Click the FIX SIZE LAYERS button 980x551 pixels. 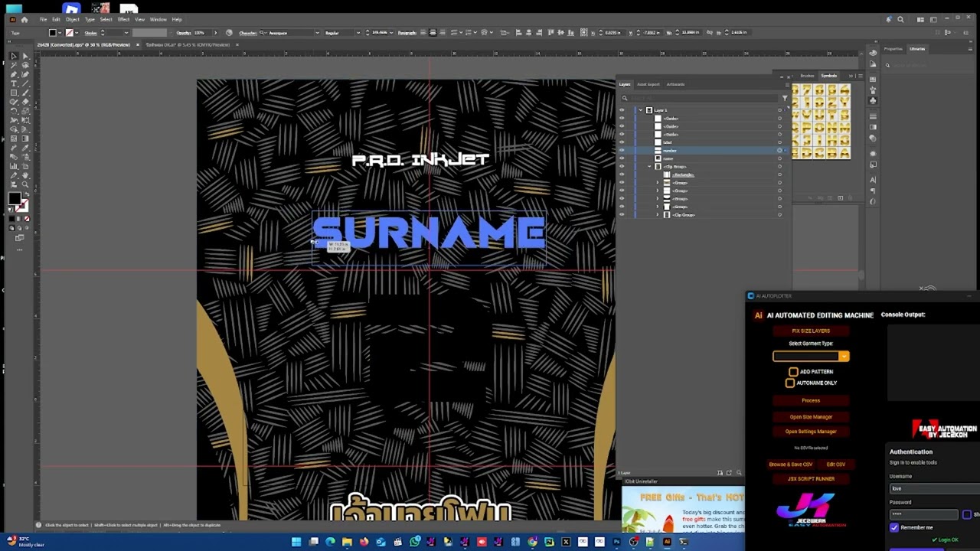811,331
